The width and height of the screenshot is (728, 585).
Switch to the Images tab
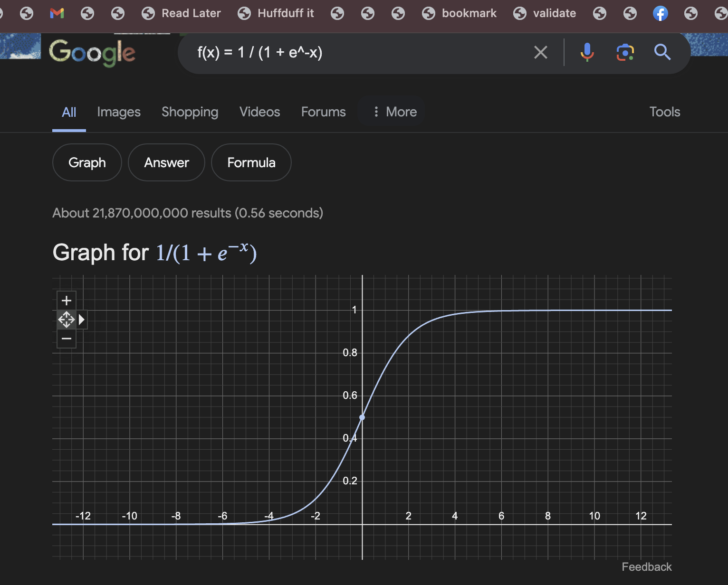tap(119, 112)
